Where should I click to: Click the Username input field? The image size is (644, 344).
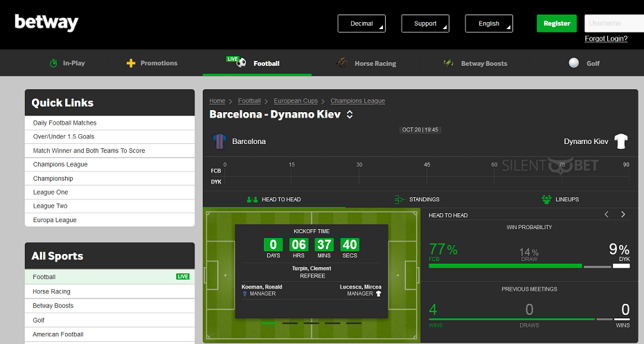[614, 24]
